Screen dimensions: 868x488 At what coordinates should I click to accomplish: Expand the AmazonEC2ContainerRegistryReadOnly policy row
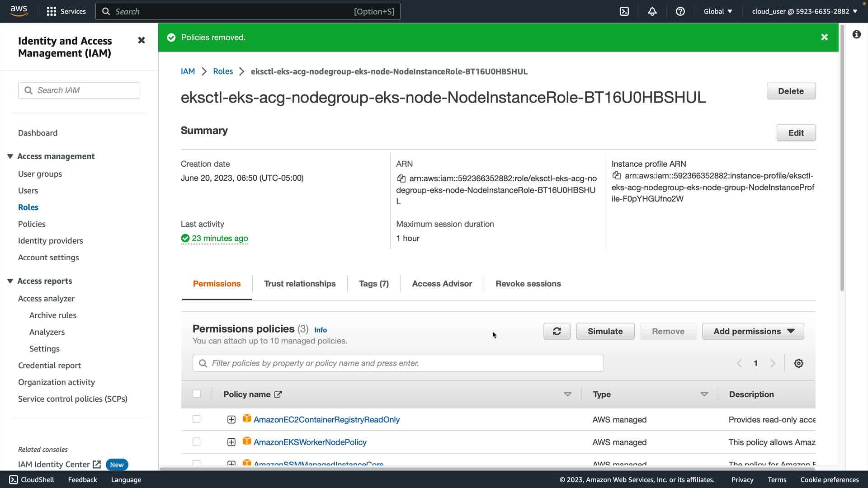tap(231, 420)
